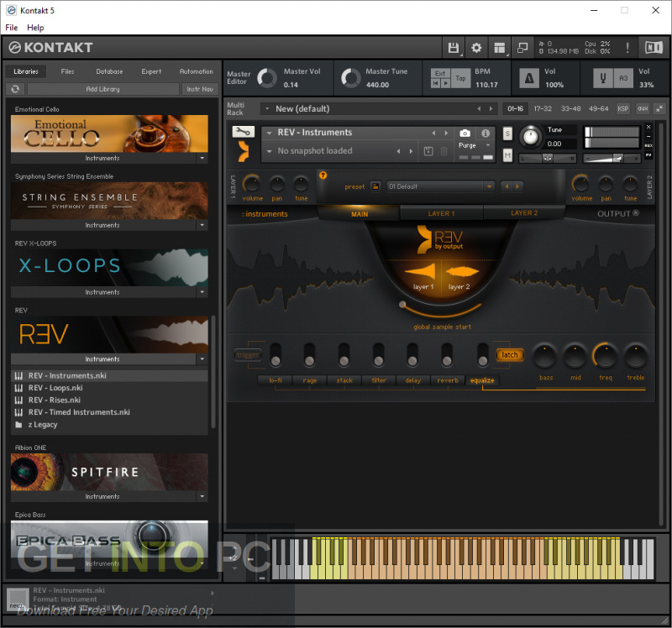The image size is (672, 628).
Task: Open instrument info icon
Action: click(x=486, y=133)
